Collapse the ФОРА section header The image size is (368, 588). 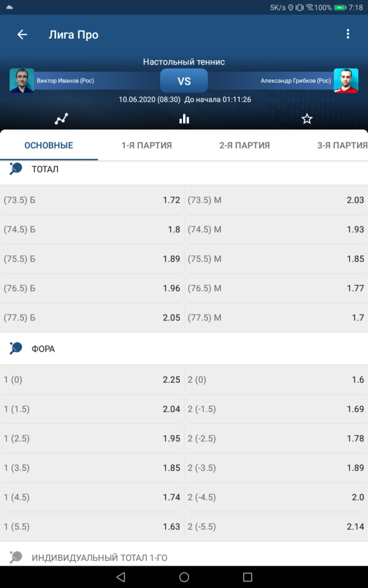coord(184,349)
